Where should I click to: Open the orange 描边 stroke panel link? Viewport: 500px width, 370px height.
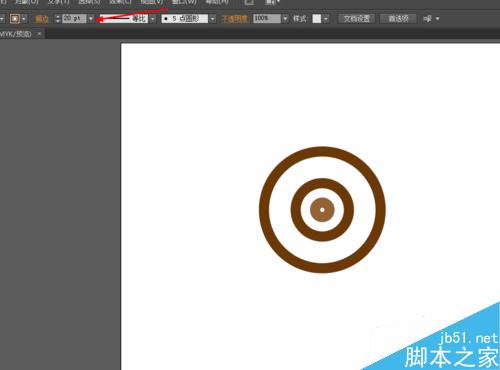[x=42, y=19]
